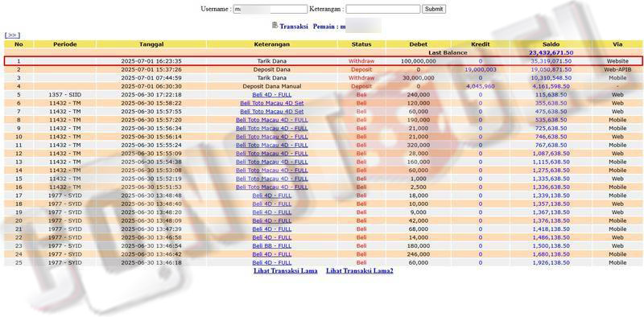Click the Keterangan column header
Image resolution: width=644 pixels, height=317 pixels.
[272, 44]
